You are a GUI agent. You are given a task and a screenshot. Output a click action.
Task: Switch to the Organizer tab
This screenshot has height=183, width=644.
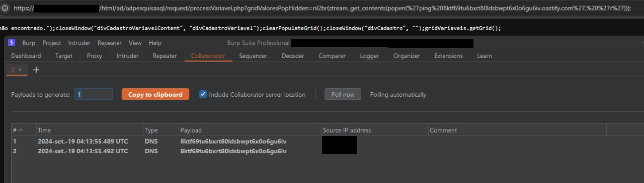(407, 56)
